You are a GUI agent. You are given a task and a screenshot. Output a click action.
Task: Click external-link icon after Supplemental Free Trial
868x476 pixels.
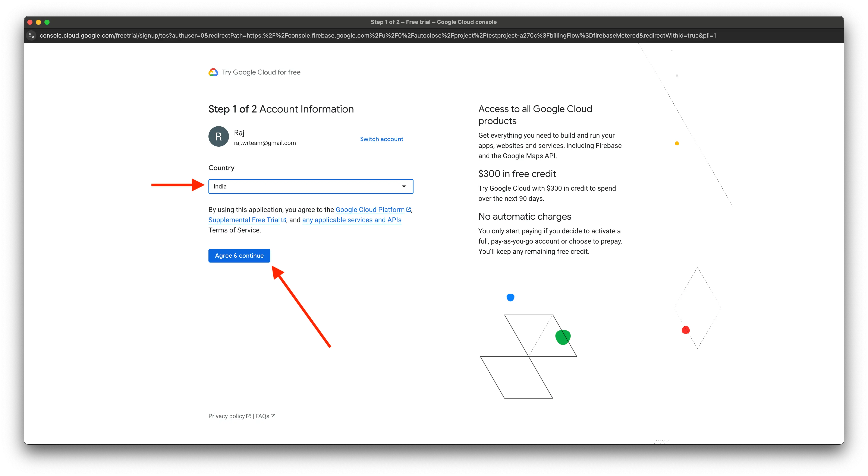click(x=284, y=220)
